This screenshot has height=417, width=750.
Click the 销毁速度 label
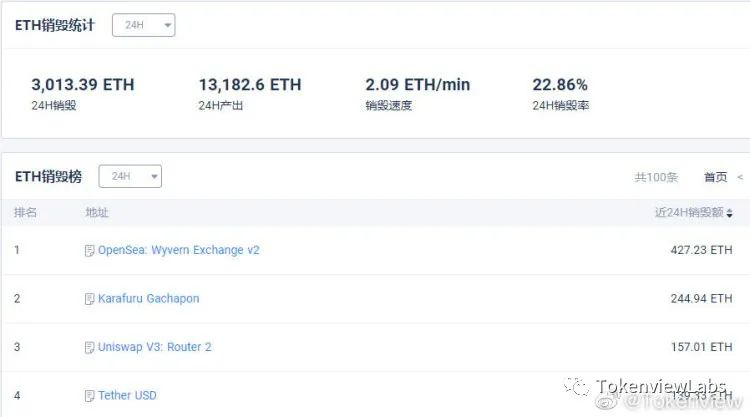(x=388, y=106)
